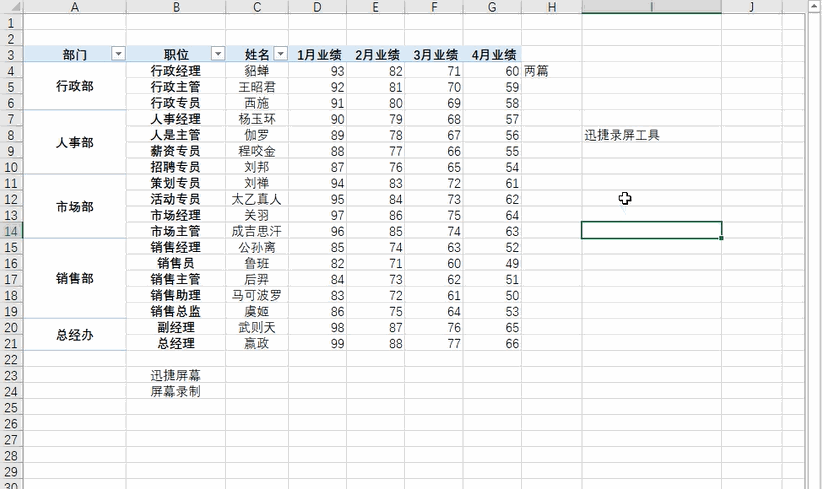Click the cell 薪资专员

[x=176, y=151]
